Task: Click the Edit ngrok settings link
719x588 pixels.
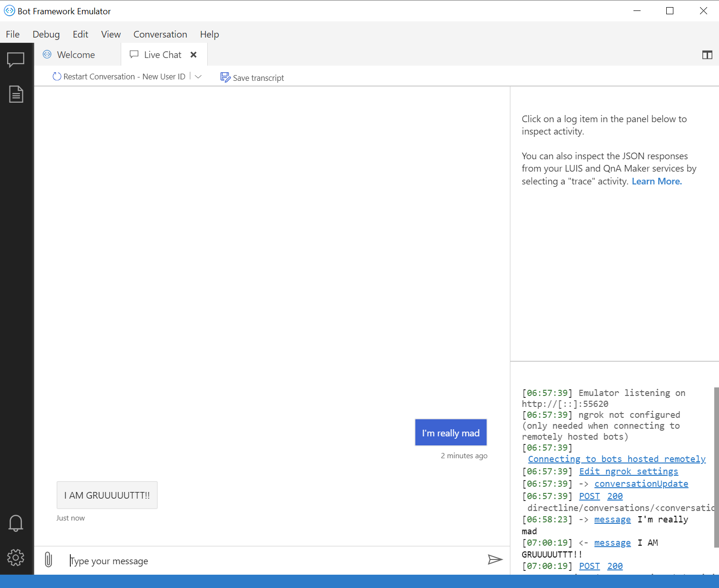Action: point(629,472)
